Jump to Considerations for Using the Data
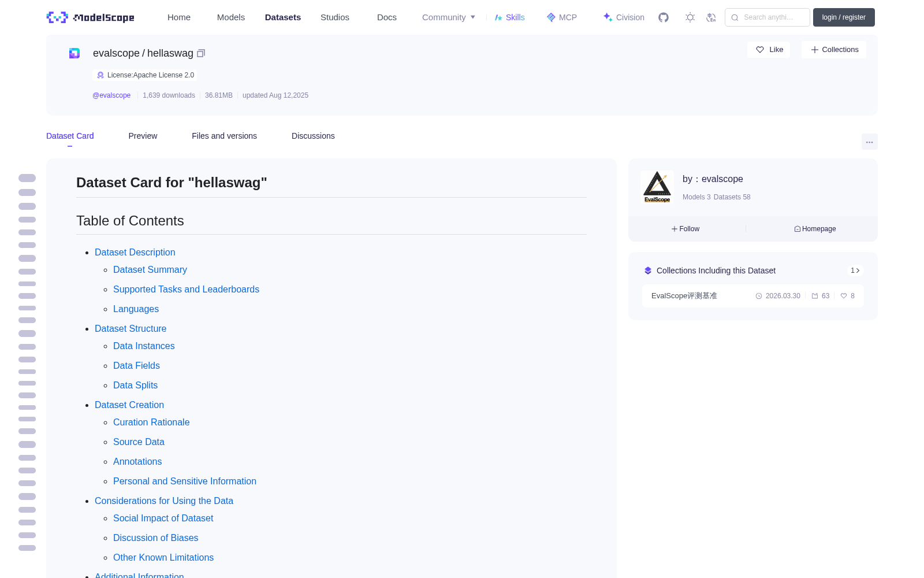924x578 pixels. coord(164,501)
